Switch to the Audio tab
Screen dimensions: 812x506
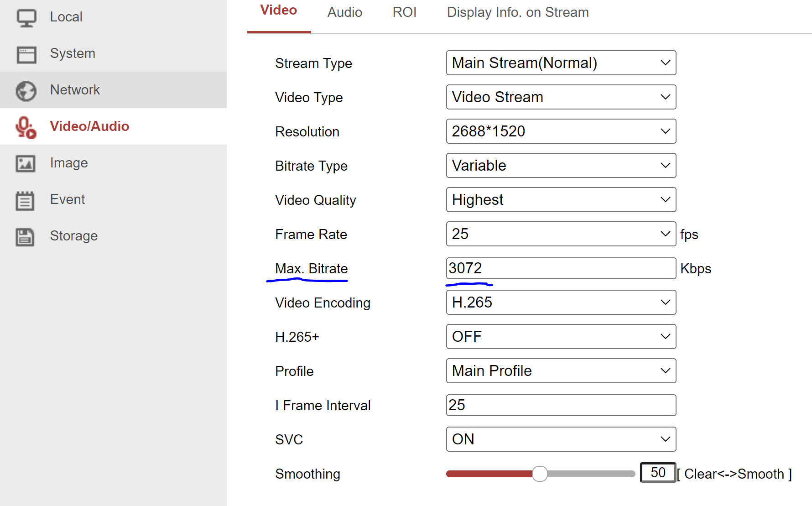tap(344, 12)
